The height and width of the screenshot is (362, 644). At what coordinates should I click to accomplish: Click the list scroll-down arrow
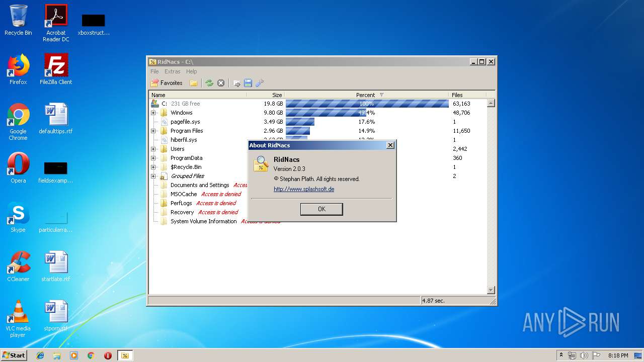click(491, 290)
